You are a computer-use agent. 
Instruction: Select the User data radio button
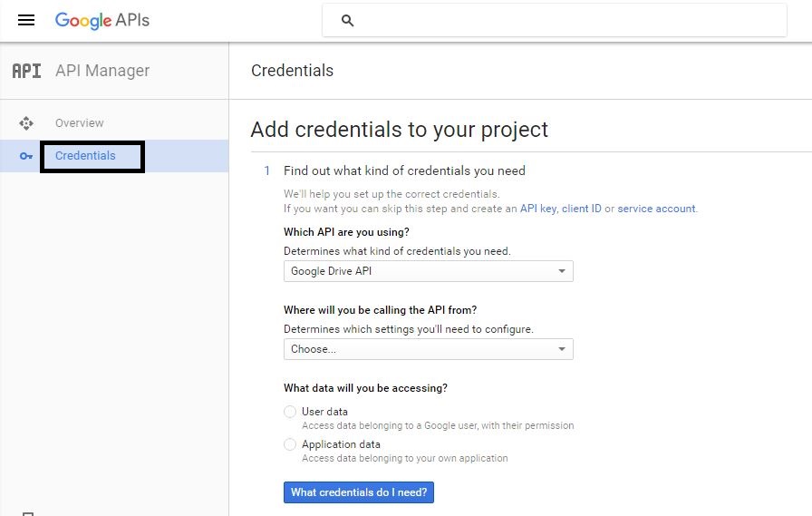[290, 412]
